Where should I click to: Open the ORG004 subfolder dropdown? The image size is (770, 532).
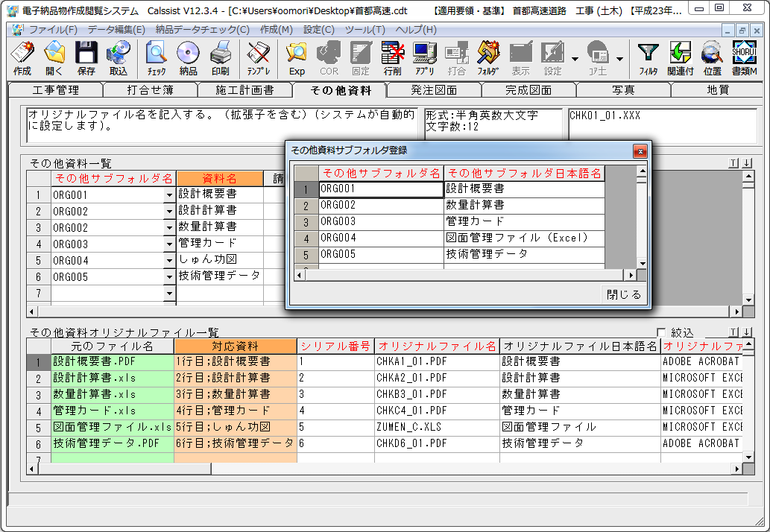coord(169,261)
